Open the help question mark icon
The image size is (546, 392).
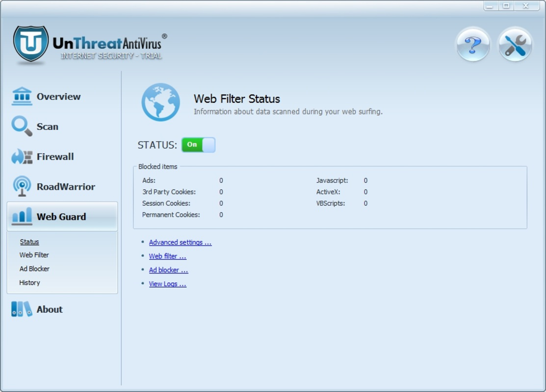472,45
